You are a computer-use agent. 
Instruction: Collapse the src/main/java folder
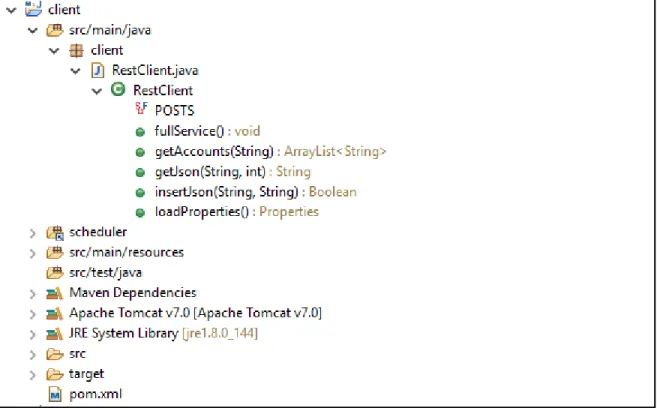click(x=33, y=30)
